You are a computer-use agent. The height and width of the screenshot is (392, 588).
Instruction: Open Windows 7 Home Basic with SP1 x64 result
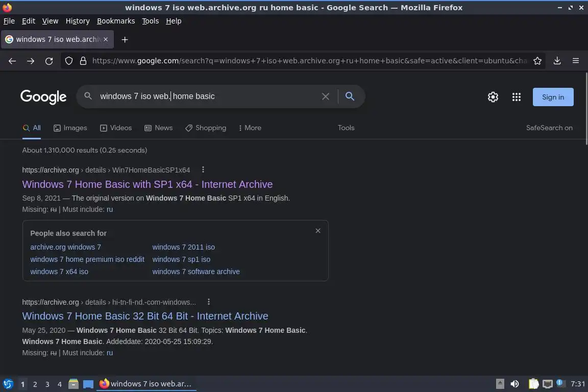pos(148,184)
